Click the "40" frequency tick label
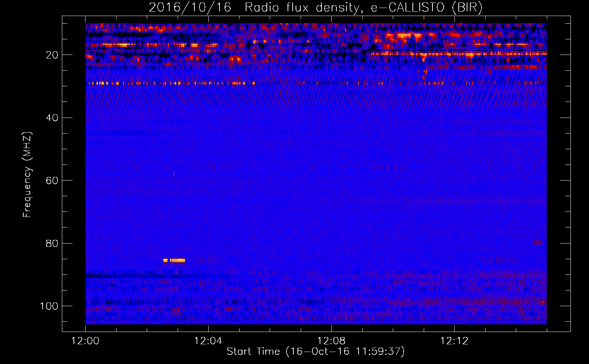The width and height of the screenshot is (589, 364). coord(52,118)
